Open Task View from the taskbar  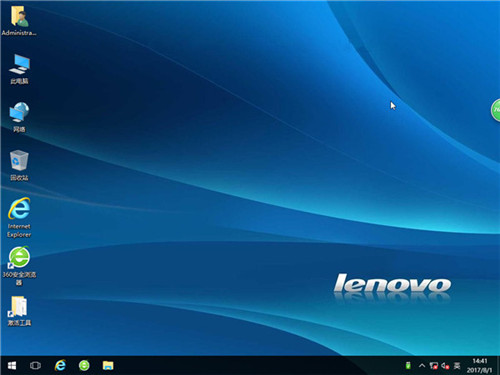pos(35,366)
